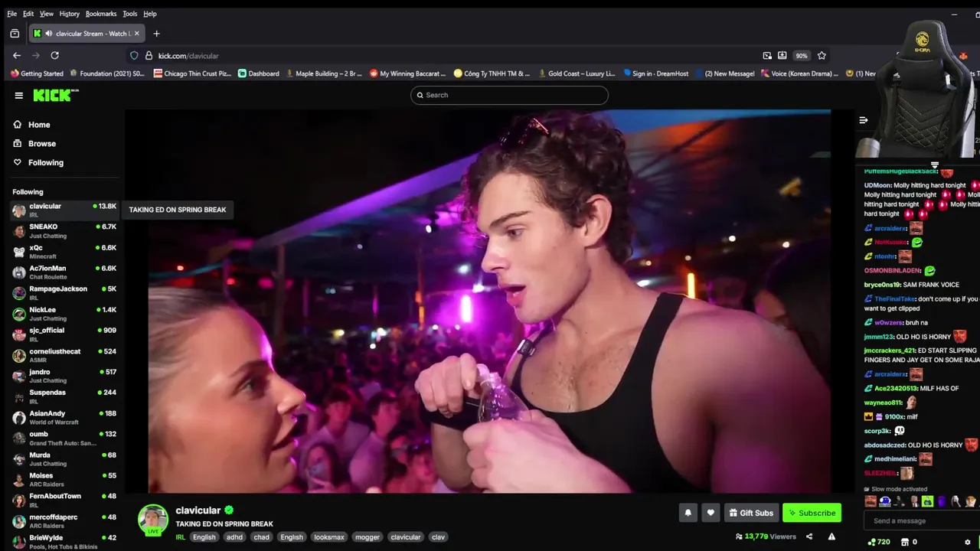
Task: Mute the clavicular Stream tab audio
Action: tap(49, 34)
